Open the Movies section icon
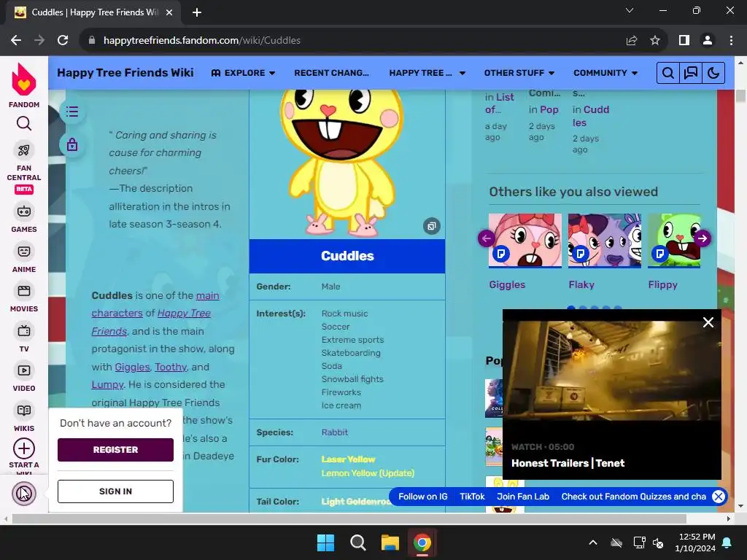 24,290
